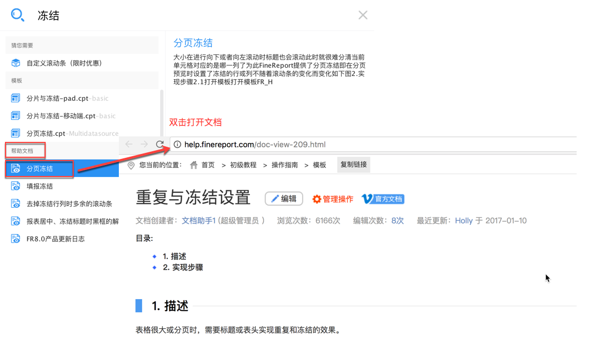This screenshot has width=597, height=364.
Task: Click browser back arrow
Action: [x=129, y=144]
